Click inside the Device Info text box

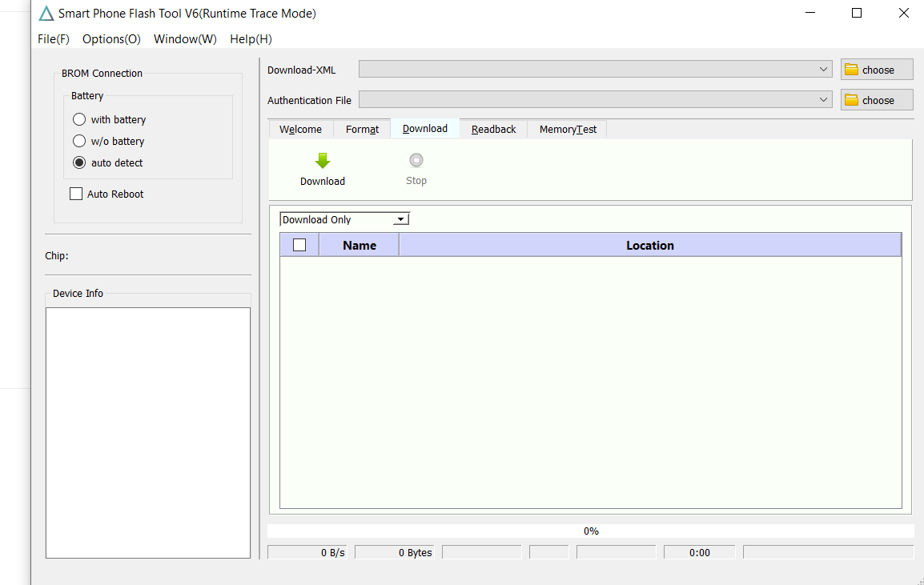click(x=148, y=433)
